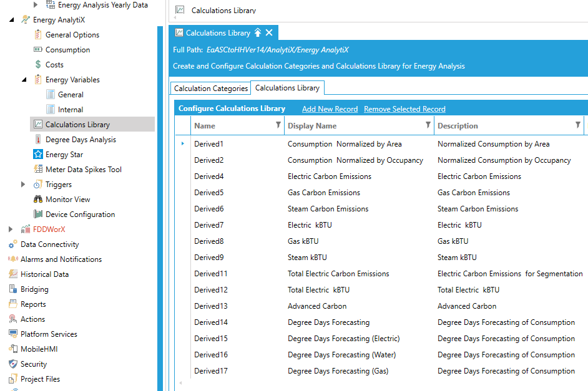Switch to the Calculation Categories tab
588x391 pixels.
[210, 89]
